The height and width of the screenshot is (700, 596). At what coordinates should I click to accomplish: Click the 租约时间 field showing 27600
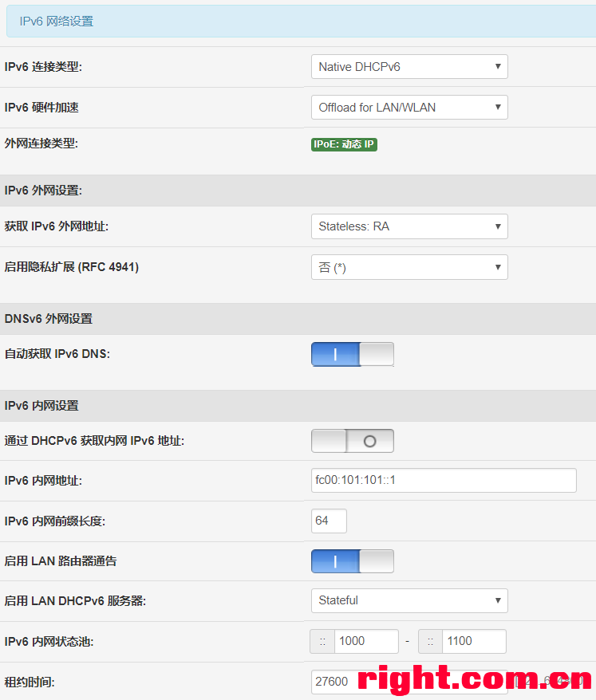point(409,682)
